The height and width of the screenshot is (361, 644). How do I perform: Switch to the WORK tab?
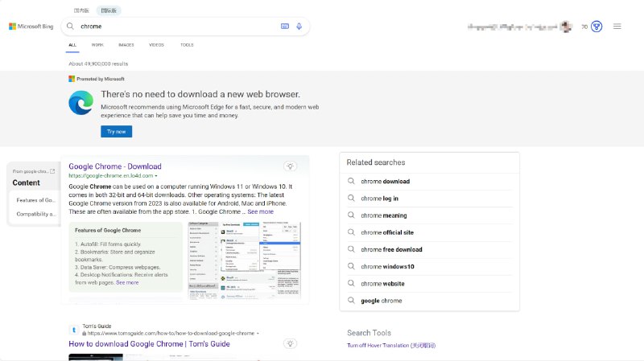click(x=97, y=45)
